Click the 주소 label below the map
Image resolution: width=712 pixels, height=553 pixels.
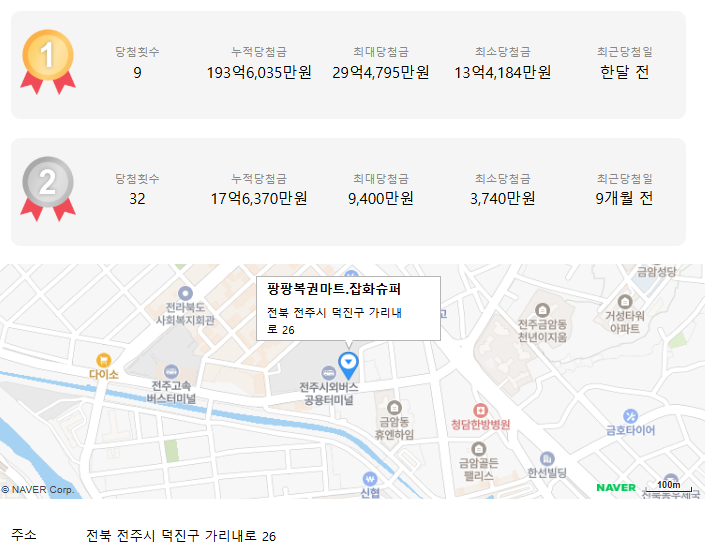pos(24,535)
